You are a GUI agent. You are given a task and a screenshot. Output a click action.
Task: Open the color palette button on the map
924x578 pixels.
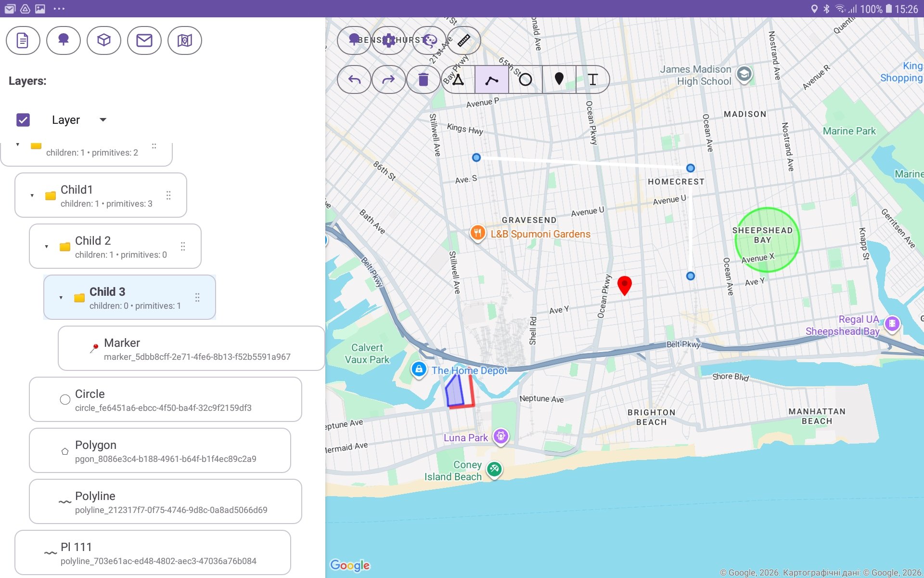[x=429, y=40]
